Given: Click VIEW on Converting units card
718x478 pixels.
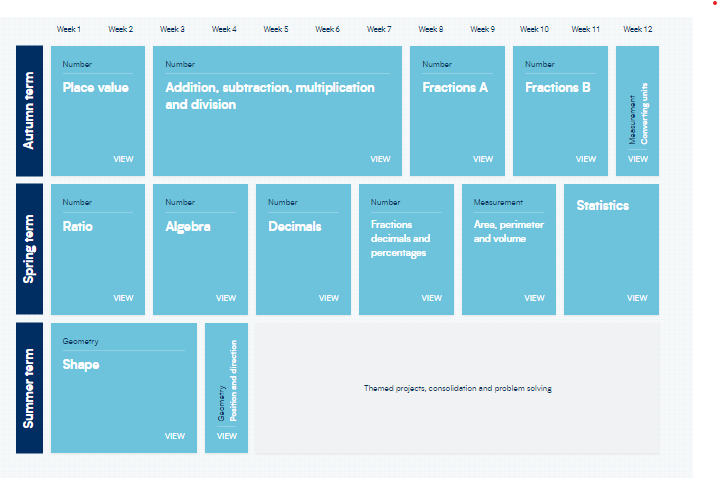Looking at the screenshot, I should (637, 159).
